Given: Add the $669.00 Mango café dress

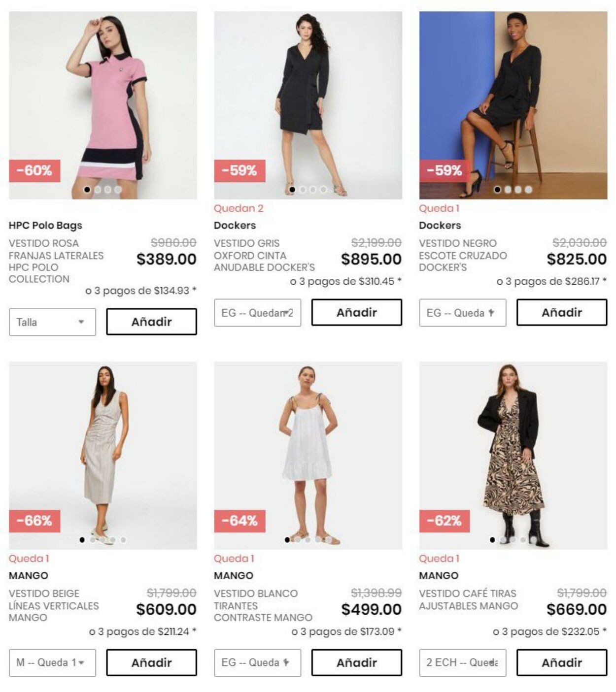Looking at the screenshot, I should pyautogui.click(x=562, y=662).
